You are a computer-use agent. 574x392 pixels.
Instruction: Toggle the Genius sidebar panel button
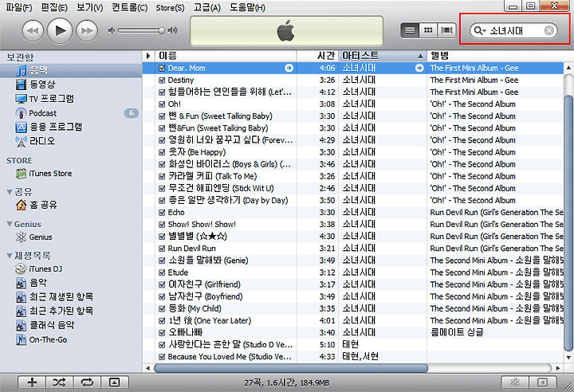tap(543, 382)
